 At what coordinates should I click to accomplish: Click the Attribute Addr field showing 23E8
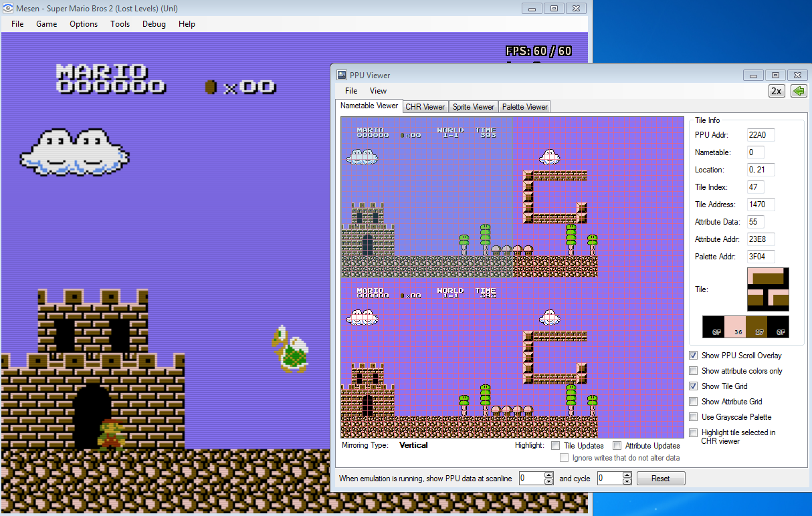click(x=761, y=239)
